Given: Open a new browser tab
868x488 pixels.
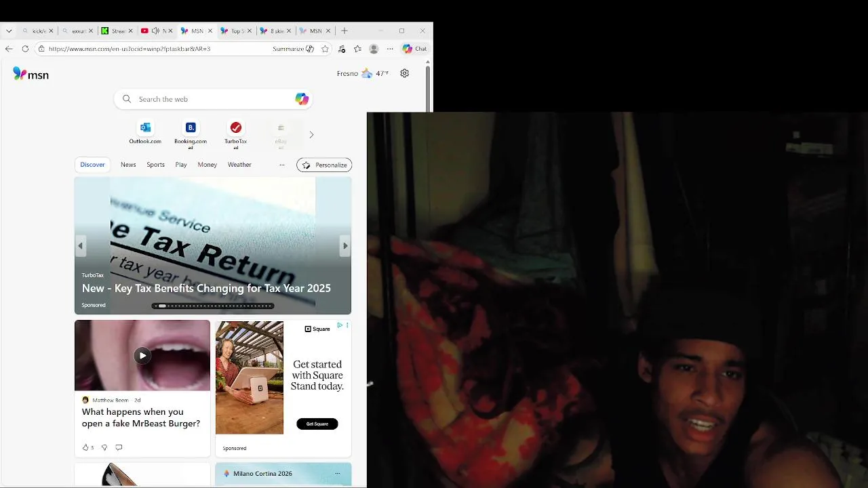Looking at the screenshot, I should tap(344, 31).
